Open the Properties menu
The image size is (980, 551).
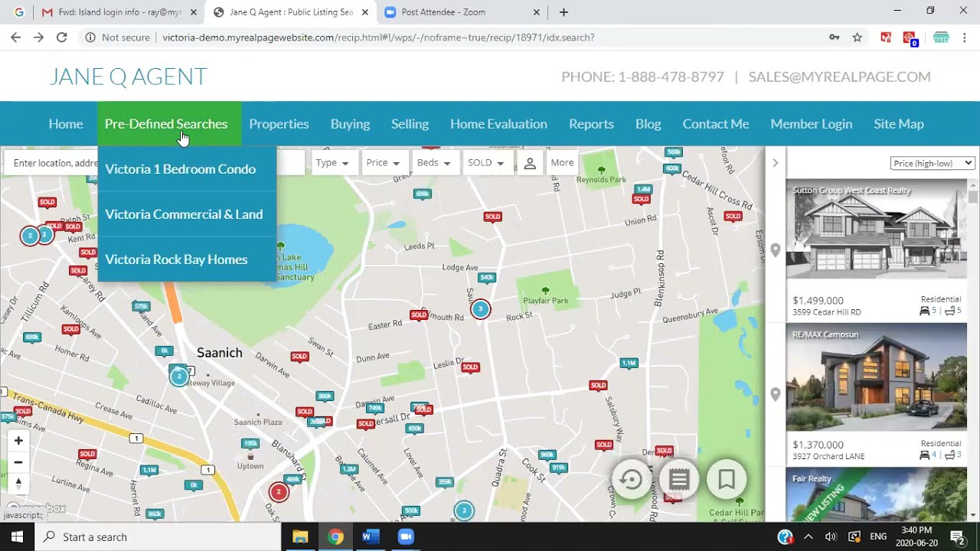pos(279,124)
